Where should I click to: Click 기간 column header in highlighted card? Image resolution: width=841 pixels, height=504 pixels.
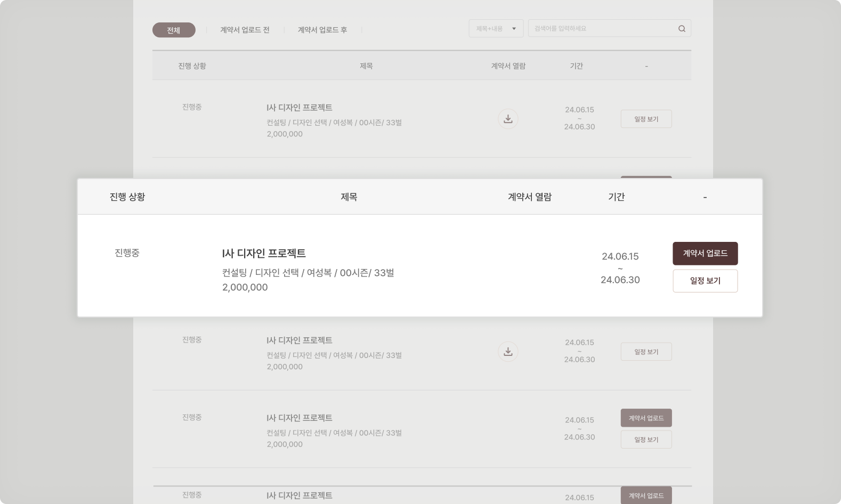tap(616, 197)
